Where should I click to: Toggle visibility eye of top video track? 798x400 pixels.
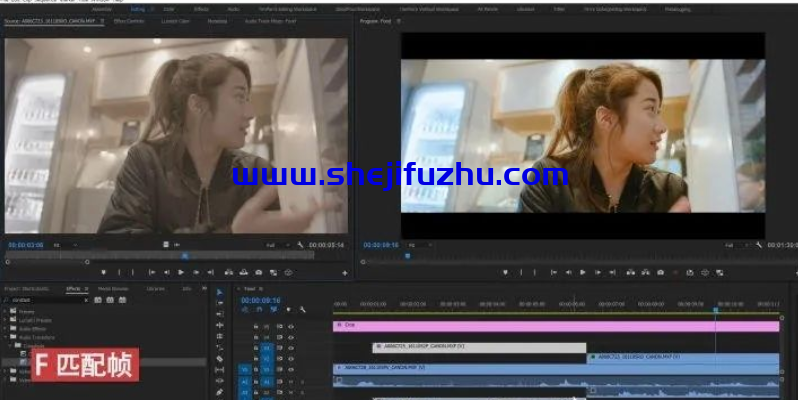click(291, 326)
